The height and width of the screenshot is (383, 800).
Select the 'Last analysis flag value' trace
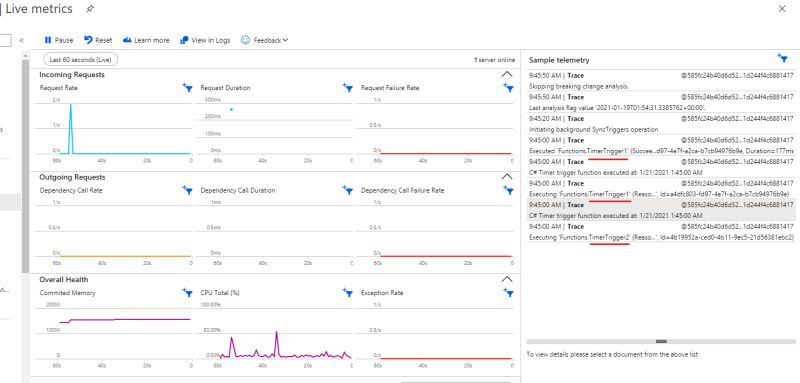click(661, 102)
